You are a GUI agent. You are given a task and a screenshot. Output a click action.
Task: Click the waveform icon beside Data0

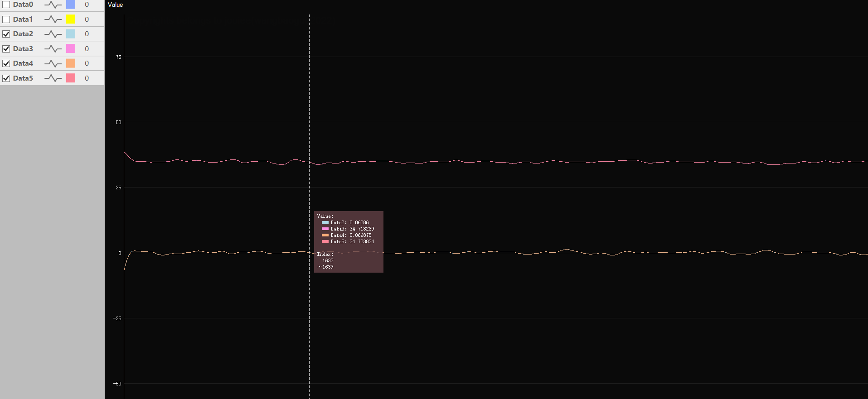click(53, 5)
